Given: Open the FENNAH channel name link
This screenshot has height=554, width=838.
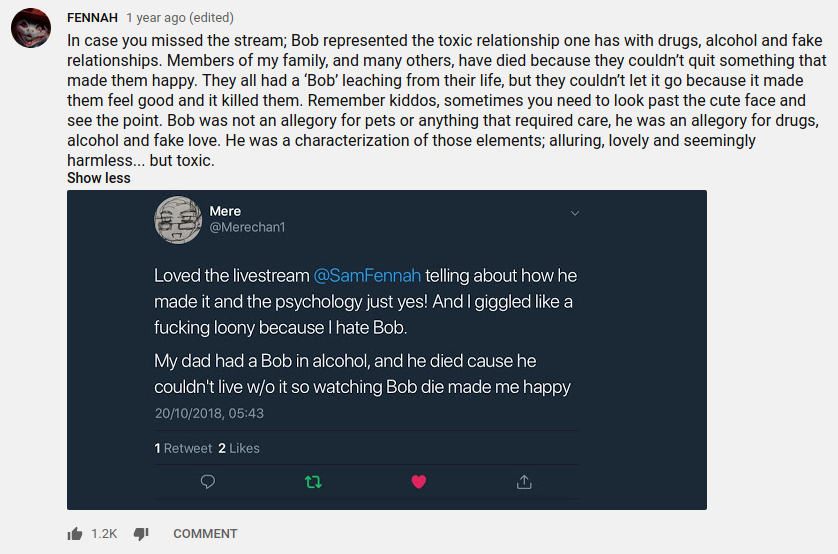Looking at the screenshot, I should [92, 18].
